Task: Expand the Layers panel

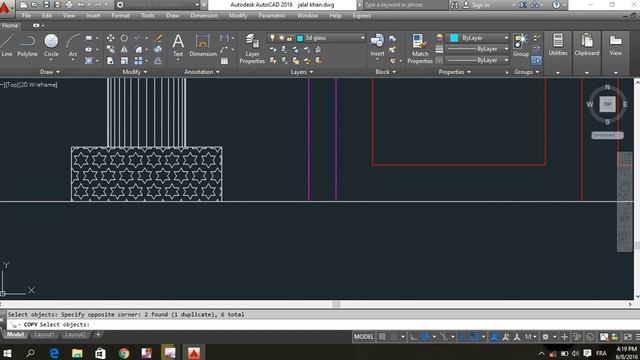Action: [302, 72]
